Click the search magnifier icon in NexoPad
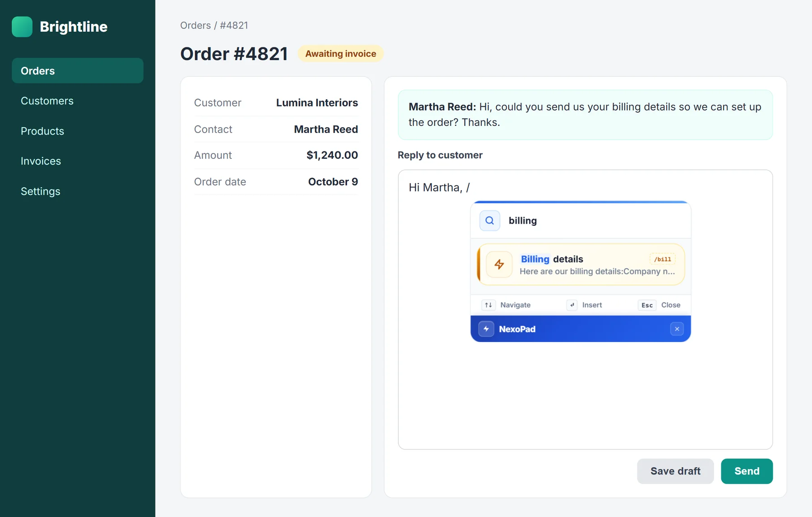The image size is (812, 517). coord(489,221)
